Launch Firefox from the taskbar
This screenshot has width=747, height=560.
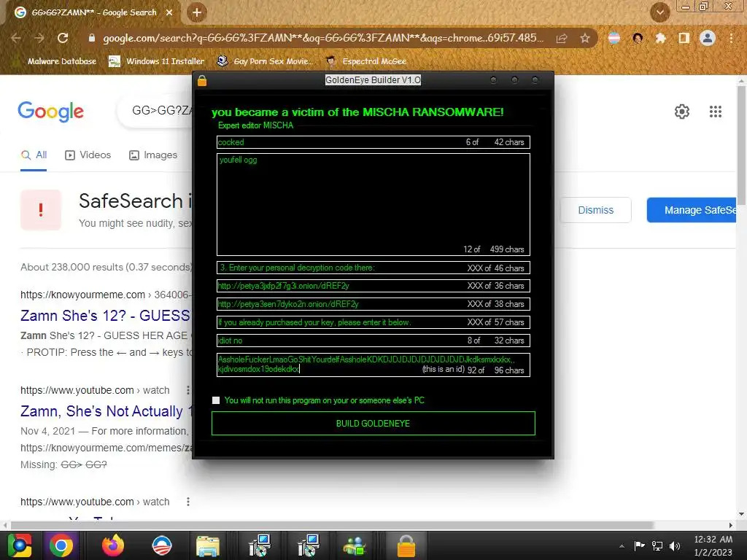point(113,545)
